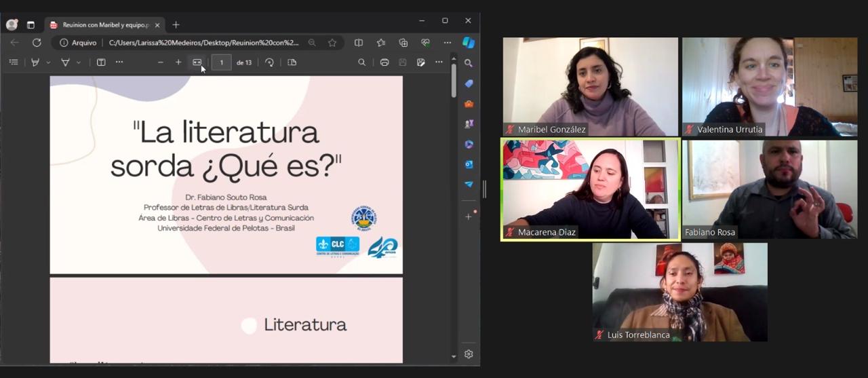Image resolution: width=868 pixels, height=378 pixels.
Task: Add this page to favorites star
Action: pyautogui.click(x=332, y=43)
